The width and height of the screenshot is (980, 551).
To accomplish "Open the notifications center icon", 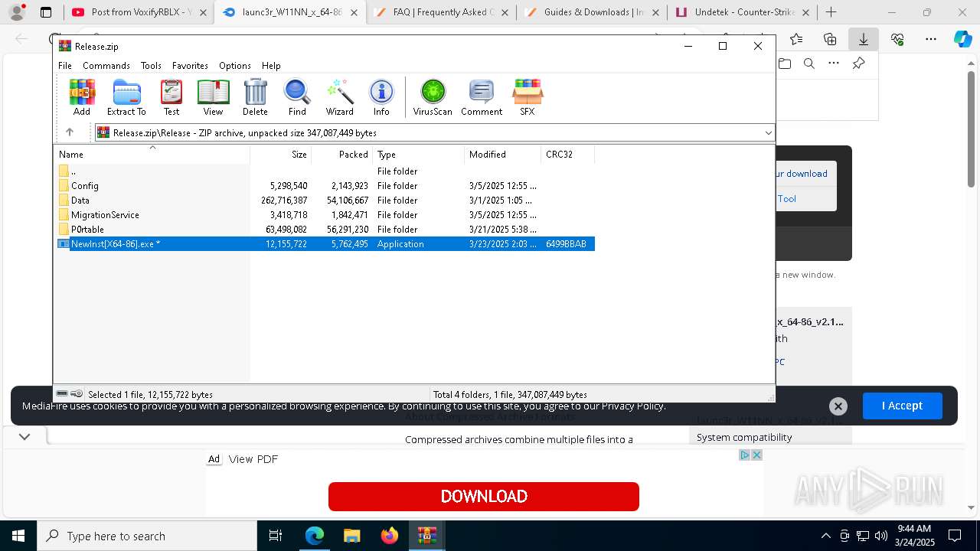I will click(955, 536).
